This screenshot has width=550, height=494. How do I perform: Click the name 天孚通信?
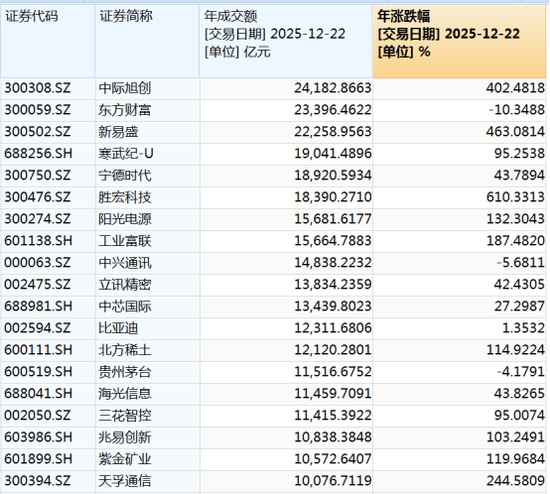point(125,481)
